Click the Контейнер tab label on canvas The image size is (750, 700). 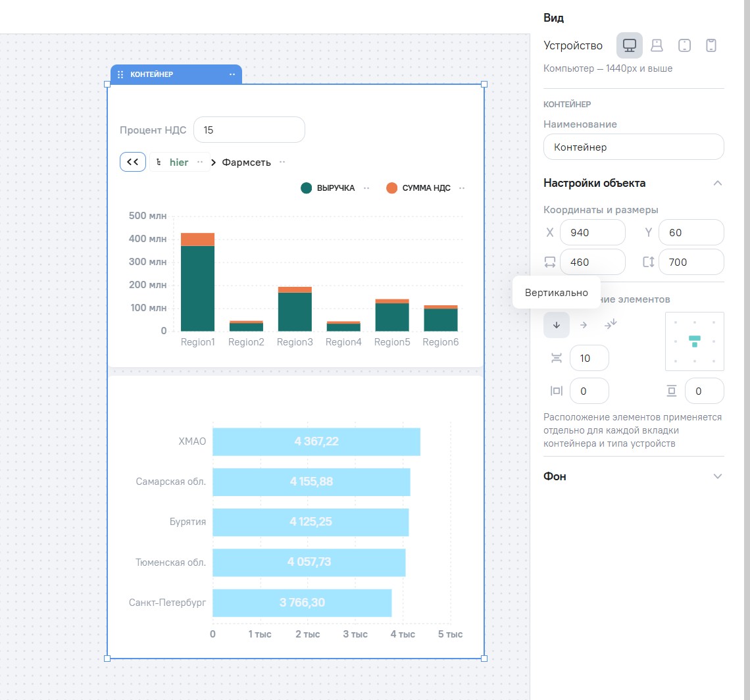151,74
